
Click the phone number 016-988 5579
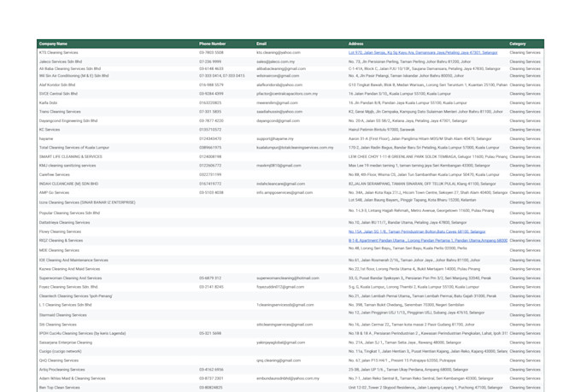click(211, 85)
